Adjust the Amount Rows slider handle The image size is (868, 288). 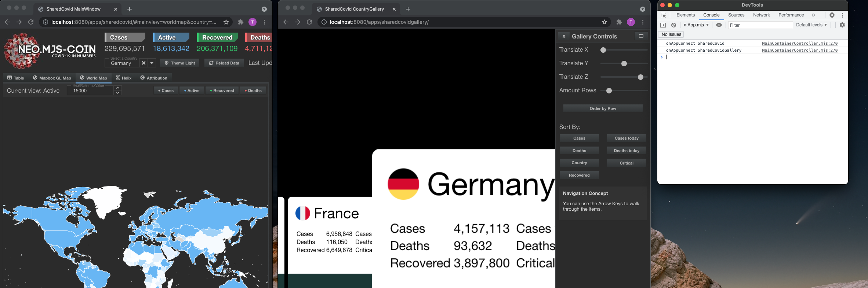(609, 91)
